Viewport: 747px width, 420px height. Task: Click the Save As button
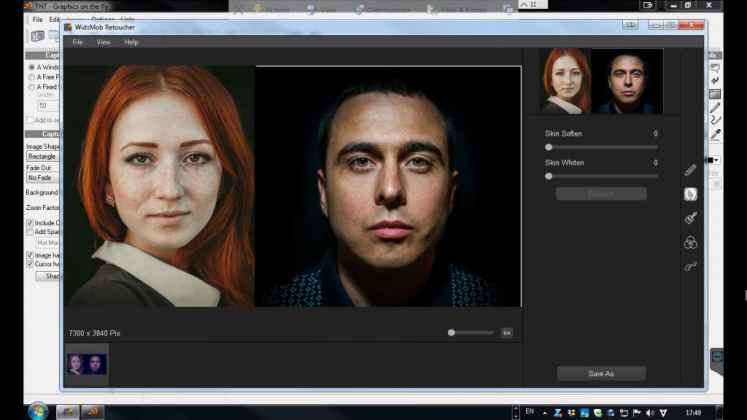[x=601, y=374]
